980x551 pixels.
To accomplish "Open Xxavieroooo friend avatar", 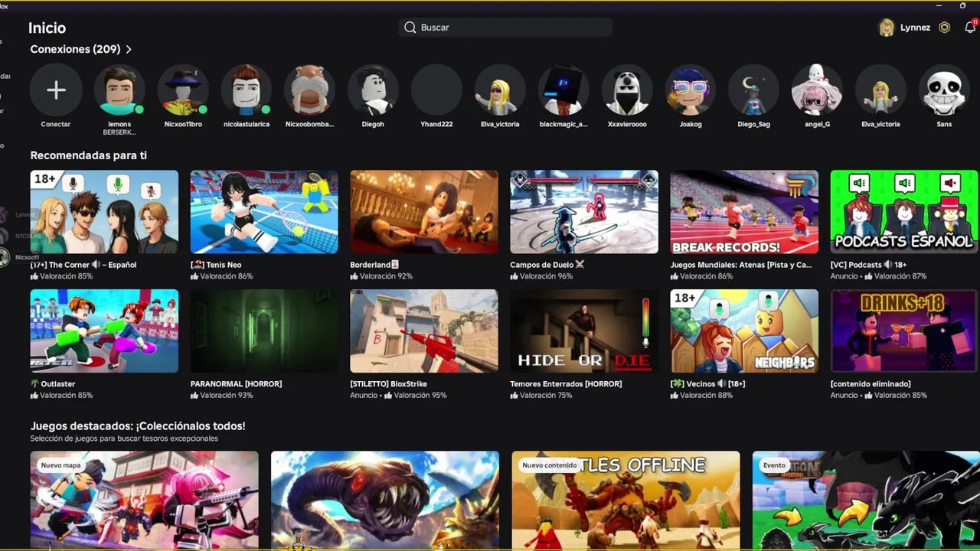I will tap(627, 90).
